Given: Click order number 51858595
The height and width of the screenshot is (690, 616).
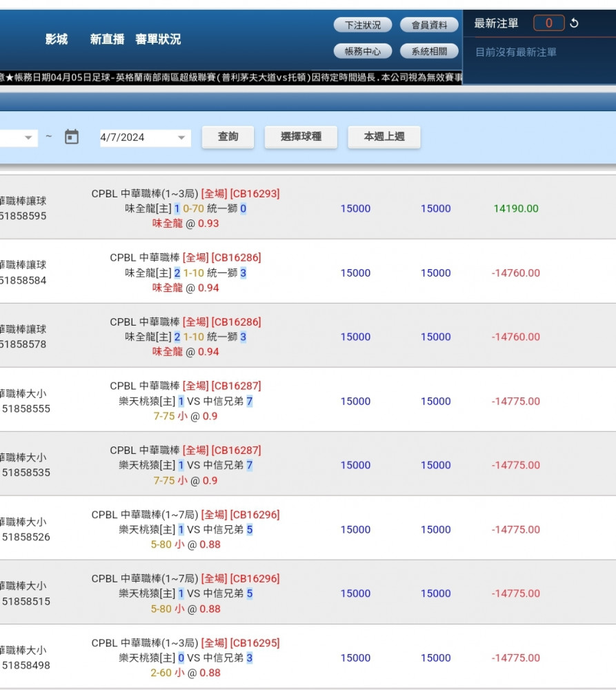Looking at the screenshot, I should click(23, 216).
